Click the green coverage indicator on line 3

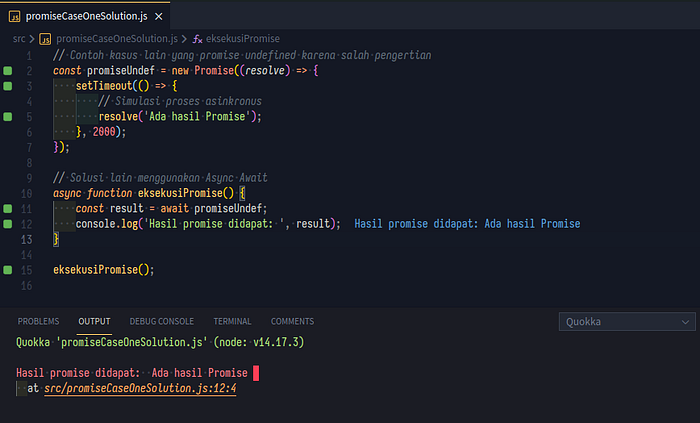click(8, 86)
